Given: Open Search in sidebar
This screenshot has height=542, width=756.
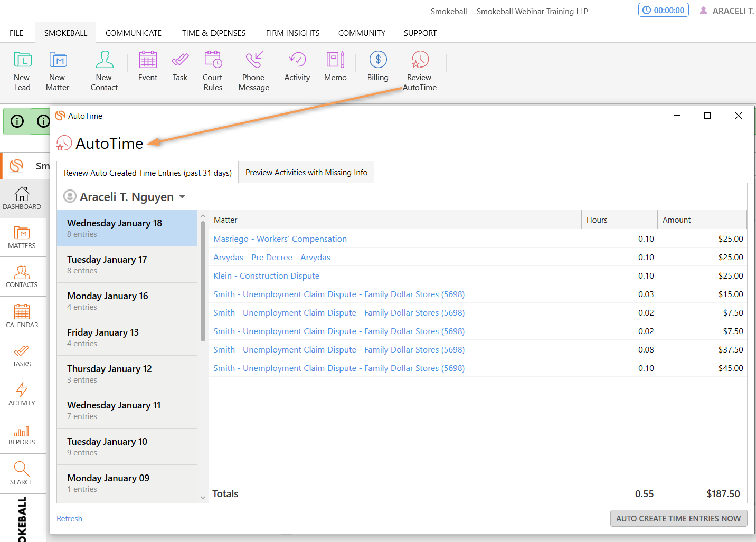Looking at the screenshot, I should [22, 473].
